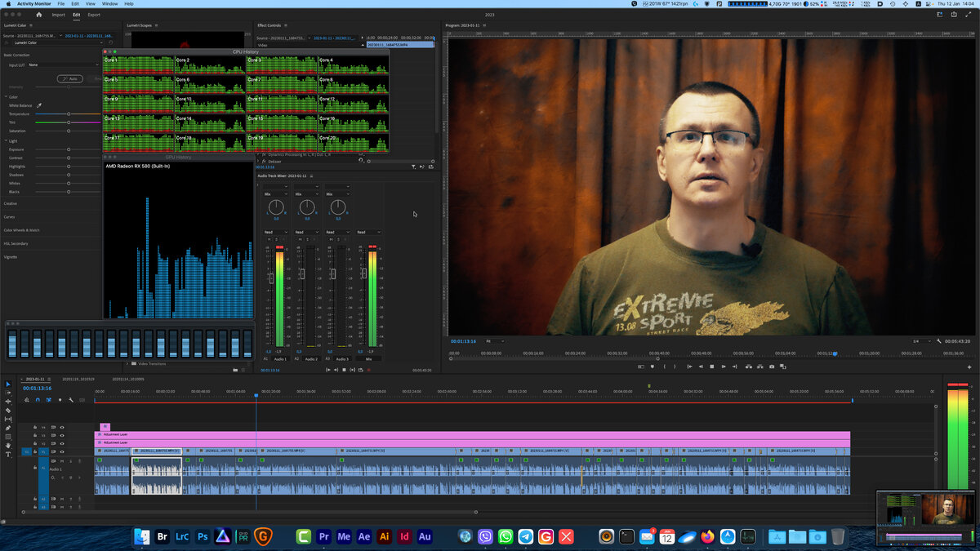Click the Exposure slider handle
The height and width of the screenshot is (551, 980).
point(69,149)
